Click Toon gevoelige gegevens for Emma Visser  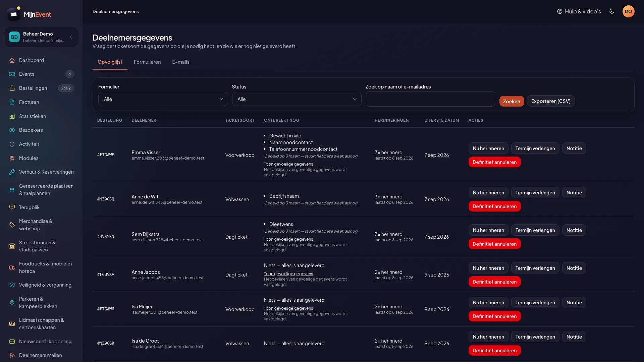[288, 164]
